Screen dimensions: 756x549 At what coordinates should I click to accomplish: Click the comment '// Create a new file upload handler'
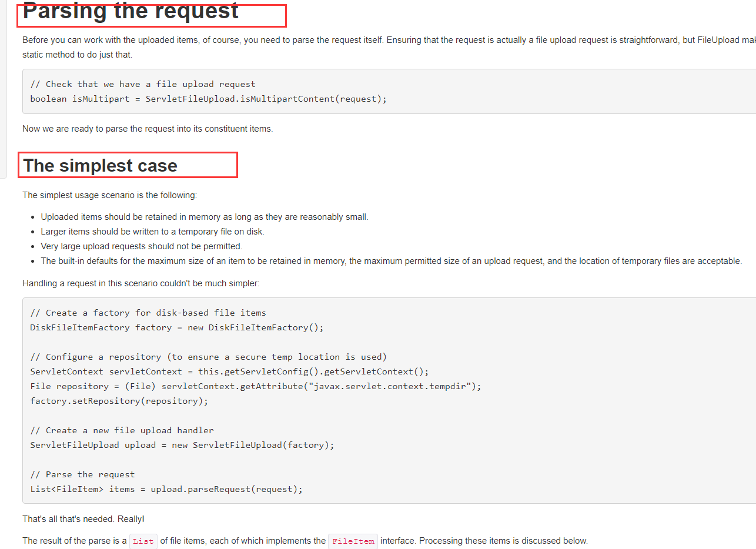tap(122, 430)
